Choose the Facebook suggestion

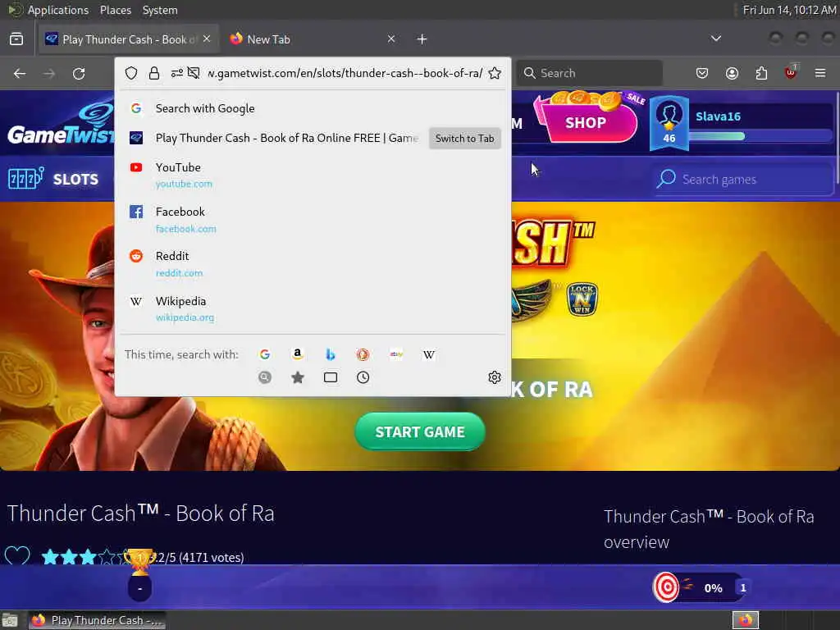[313, 220]
